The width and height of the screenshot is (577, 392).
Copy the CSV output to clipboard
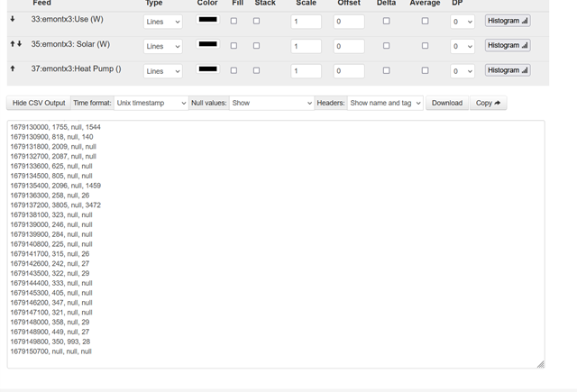pyautogui.click(x=488, y=103)
